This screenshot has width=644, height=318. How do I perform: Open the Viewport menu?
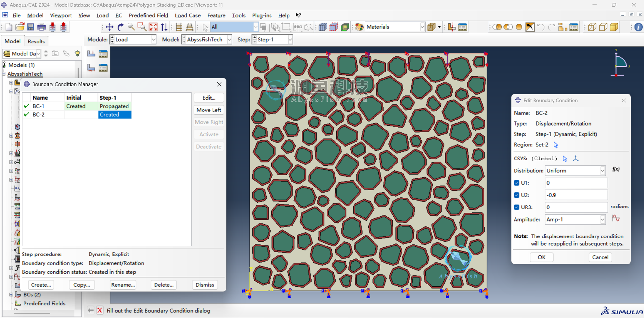[x=61, y=15]
